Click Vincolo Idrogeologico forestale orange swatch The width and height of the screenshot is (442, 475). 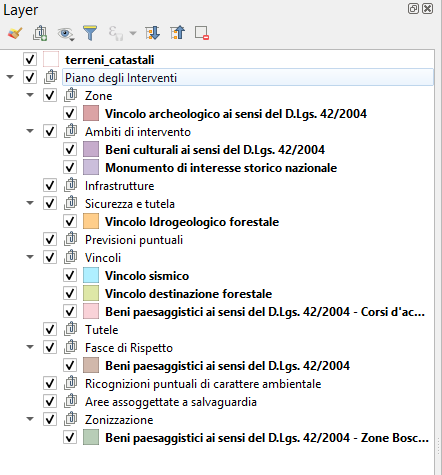point(91,221)
